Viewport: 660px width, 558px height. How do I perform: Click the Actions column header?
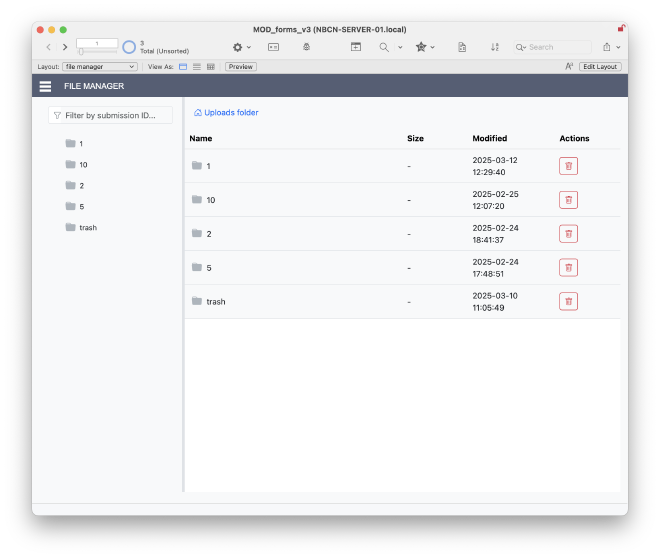coord(574,138)
